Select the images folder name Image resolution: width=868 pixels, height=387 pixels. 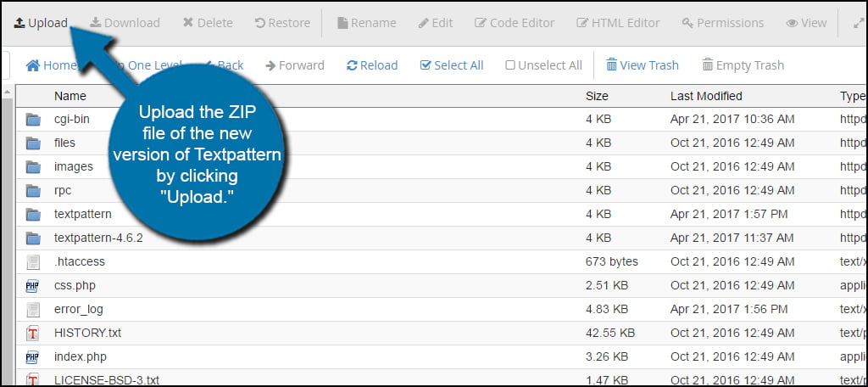click(x=74, y=166)
